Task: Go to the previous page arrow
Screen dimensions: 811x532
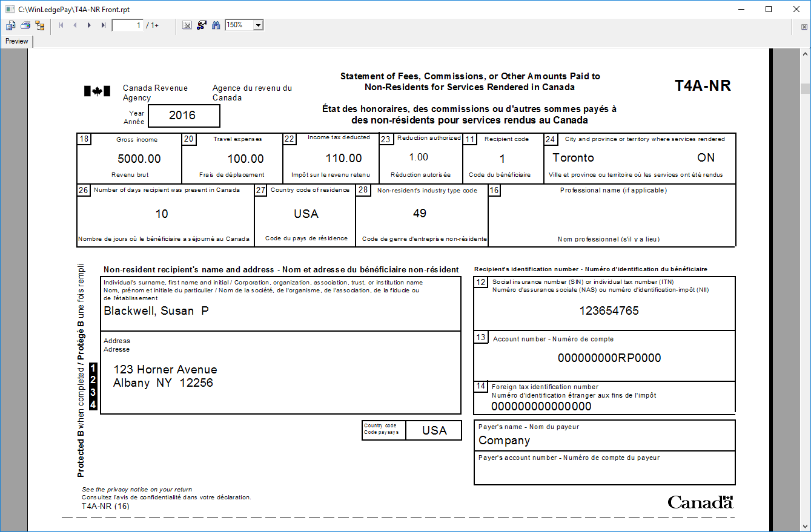Action: (x=75, y=25)
